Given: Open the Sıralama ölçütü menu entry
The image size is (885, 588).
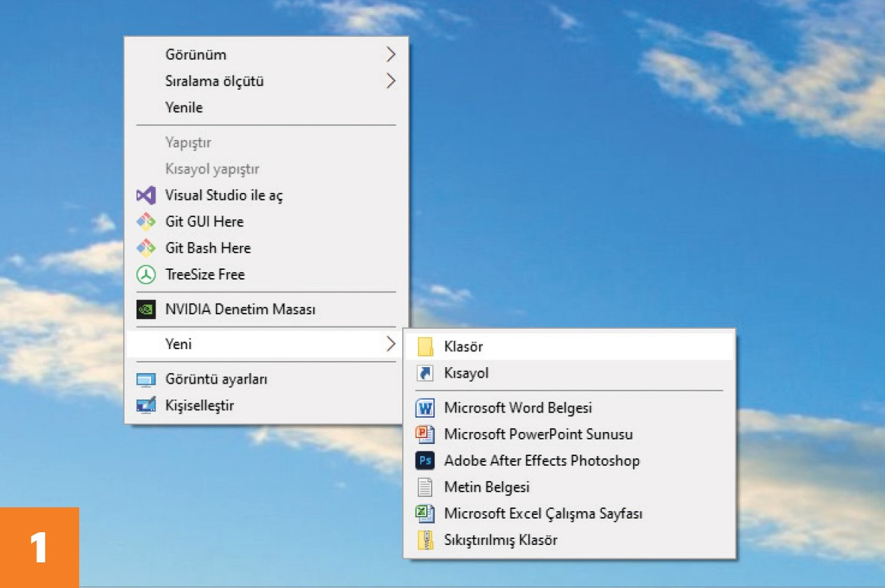Looking at the screenshot, I should coord(266,81).
